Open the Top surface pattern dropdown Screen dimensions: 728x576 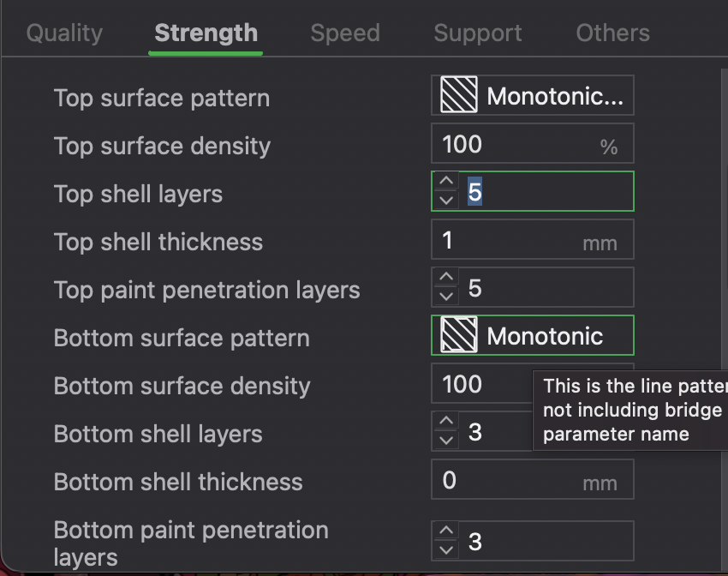[x=532, y=95]
